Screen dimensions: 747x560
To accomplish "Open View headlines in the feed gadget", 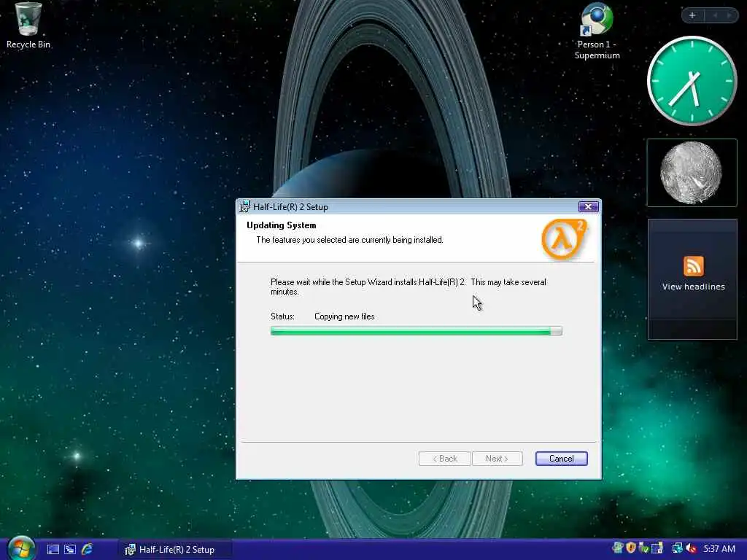I will tap(693, 287).
